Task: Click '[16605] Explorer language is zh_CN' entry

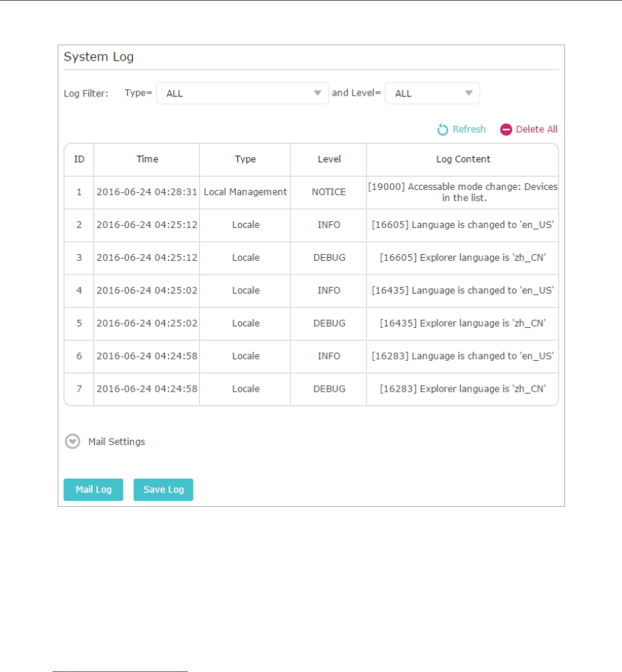Action: (x=463, y=258)
